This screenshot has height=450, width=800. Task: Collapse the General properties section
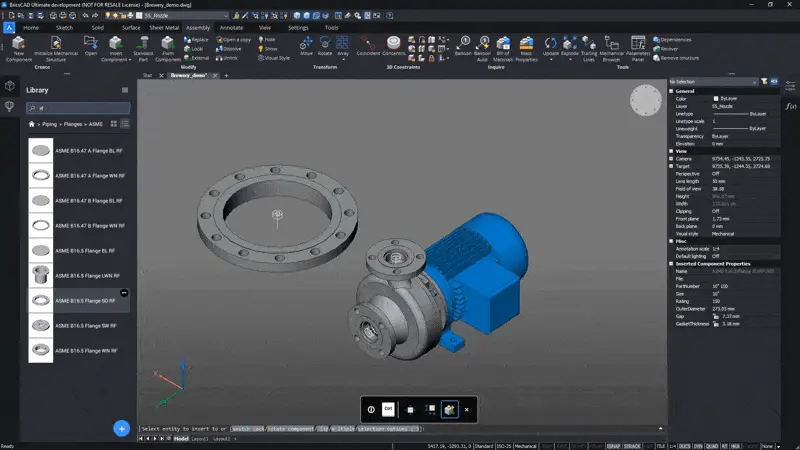[673, 90]
